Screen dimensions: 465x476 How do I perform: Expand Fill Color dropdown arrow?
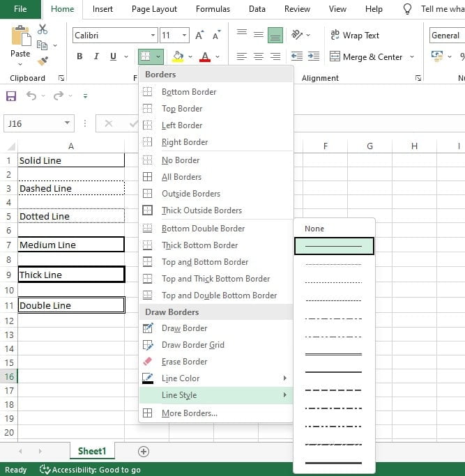[190, 56]
